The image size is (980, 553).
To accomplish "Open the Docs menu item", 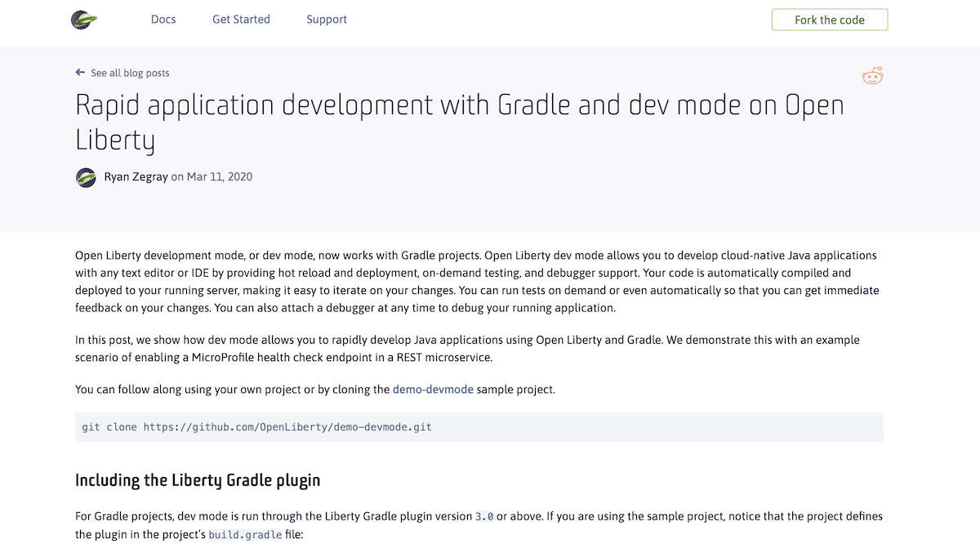I will pyautogui.click(x=163, y=20).
